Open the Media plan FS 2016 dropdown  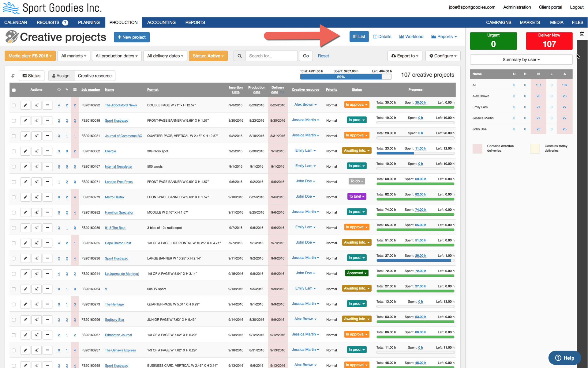point(30,56)
